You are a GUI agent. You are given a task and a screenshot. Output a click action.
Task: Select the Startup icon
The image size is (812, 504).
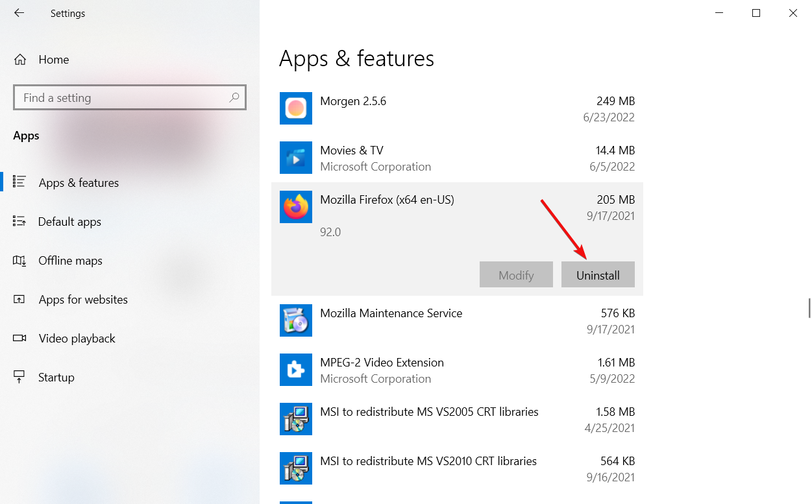[19, 377]
